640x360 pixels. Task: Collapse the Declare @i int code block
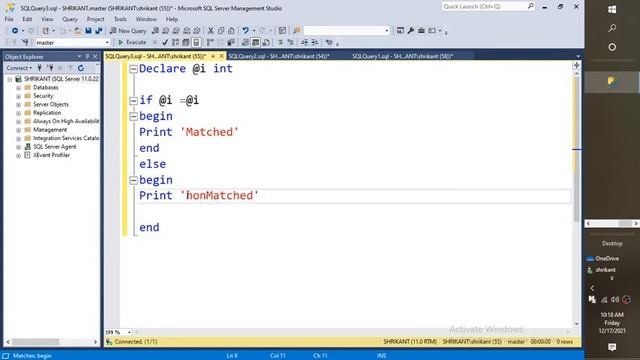133,69
